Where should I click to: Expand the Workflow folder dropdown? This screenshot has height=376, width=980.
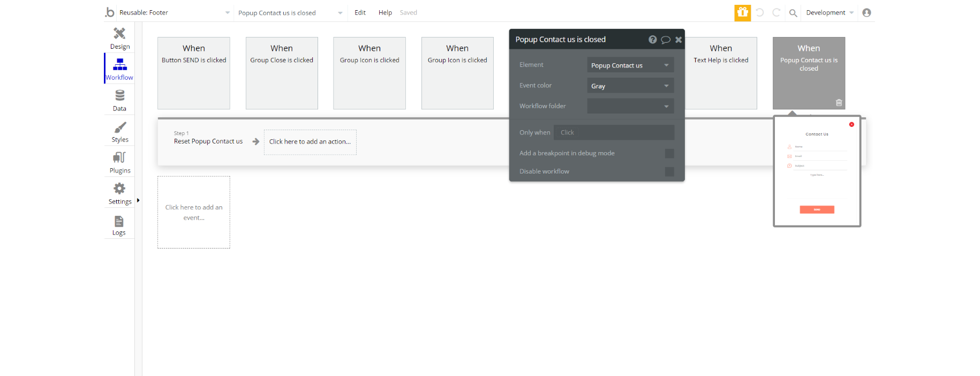[630, 106]
